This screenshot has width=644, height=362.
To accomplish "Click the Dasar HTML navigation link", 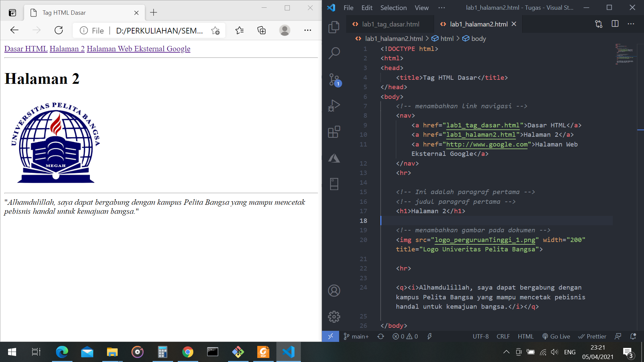I will click(25, 49).
